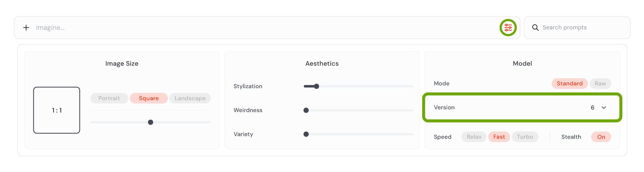Click the Version value 6
Viewport: 644px width, 172px height.
[592, 107]
